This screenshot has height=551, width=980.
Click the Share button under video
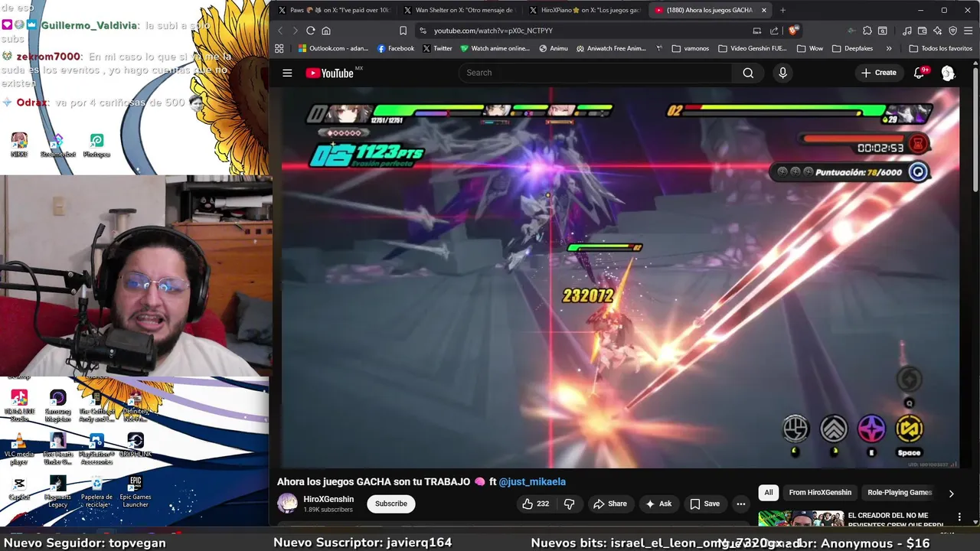[609, 504]
